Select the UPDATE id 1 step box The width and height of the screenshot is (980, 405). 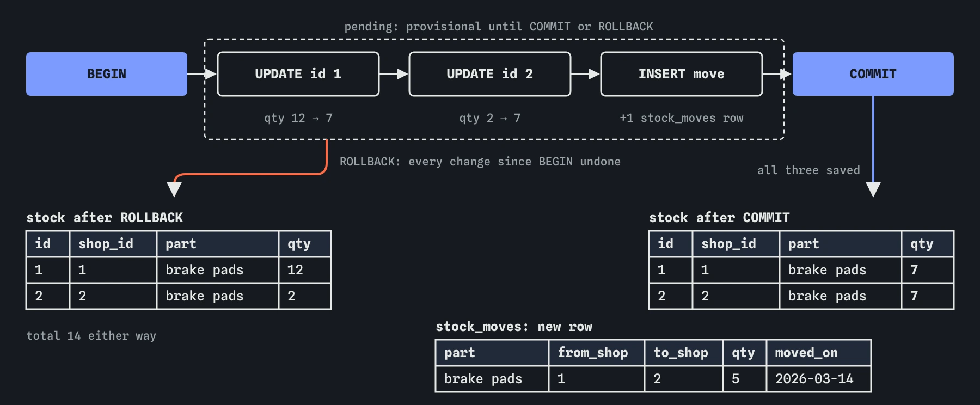coord(298,74)
